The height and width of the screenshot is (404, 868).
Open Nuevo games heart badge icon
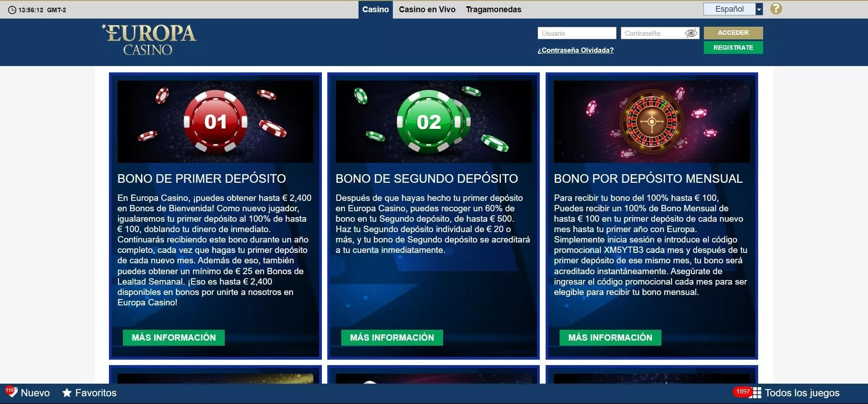11,391
